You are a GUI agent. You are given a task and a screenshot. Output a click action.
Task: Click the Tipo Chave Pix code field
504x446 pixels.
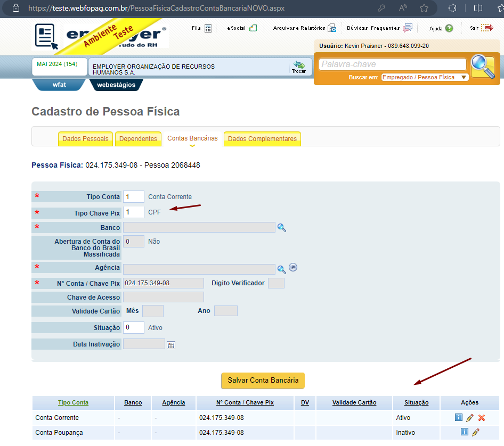[133, 212]
